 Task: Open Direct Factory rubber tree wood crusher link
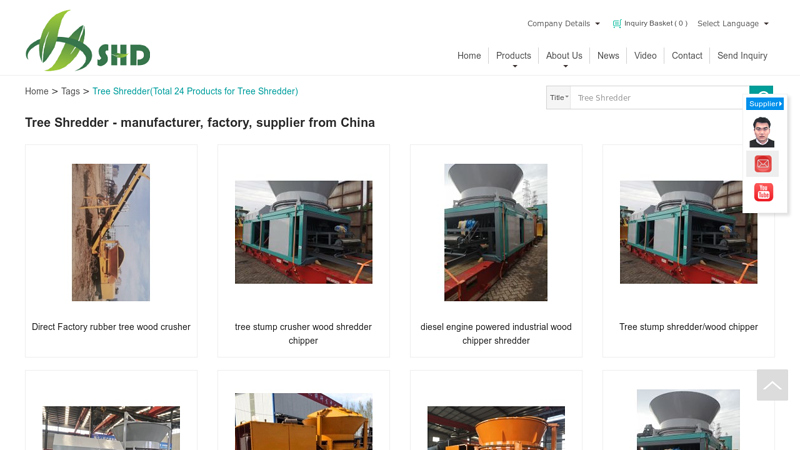tap(111, 327)
